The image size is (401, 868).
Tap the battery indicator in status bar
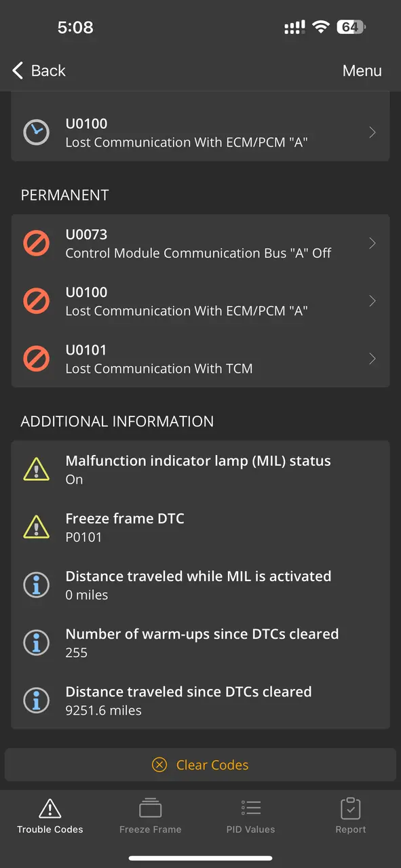tap(351, 27)
